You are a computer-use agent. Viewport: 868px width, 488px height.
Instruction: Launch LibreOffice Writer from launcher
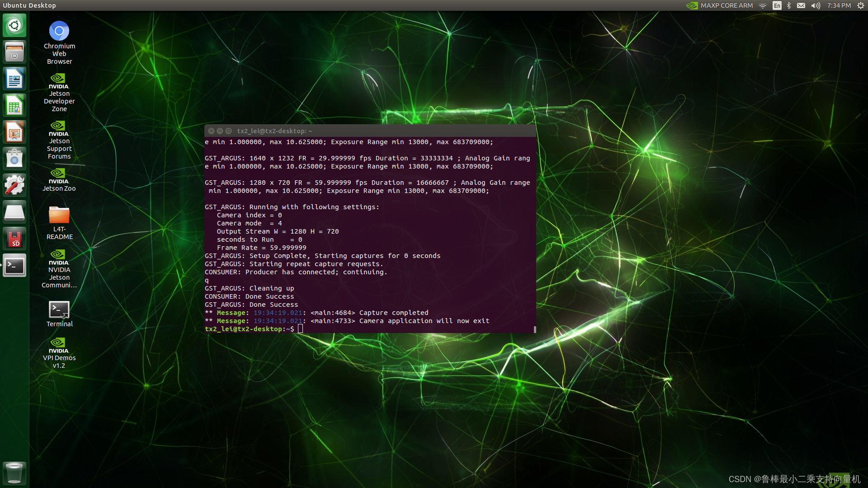click(x=14, y=79)
